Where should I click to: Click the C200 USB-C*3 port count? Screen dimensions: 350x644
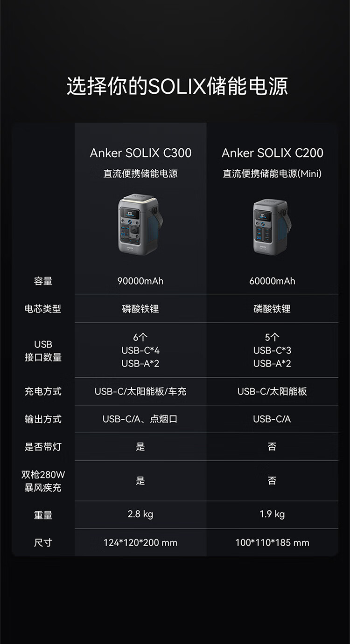tap(272, 350)
